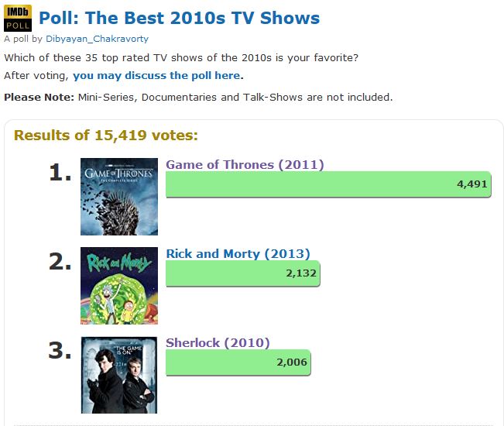Open Dibyayan_Chakravorty's author profile
Viewport: 504px width, 426px height.
point(97,38)
